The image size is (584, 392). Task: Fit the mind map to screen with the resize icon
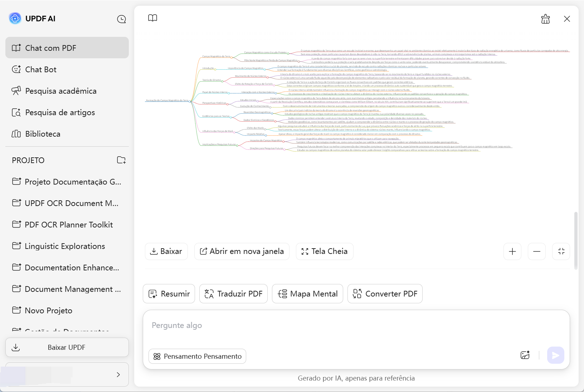pyautogui.click(x=561, y=251)
